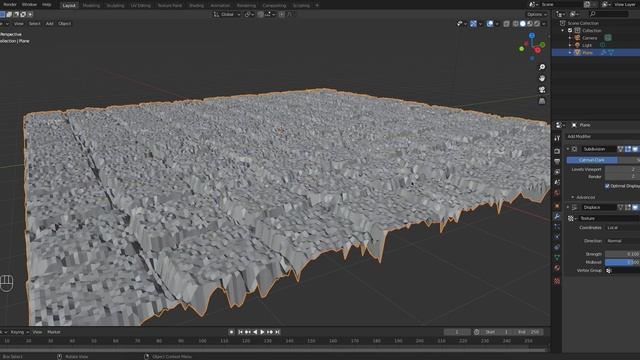Open Modifier properties wrench icon

[557, 216]
